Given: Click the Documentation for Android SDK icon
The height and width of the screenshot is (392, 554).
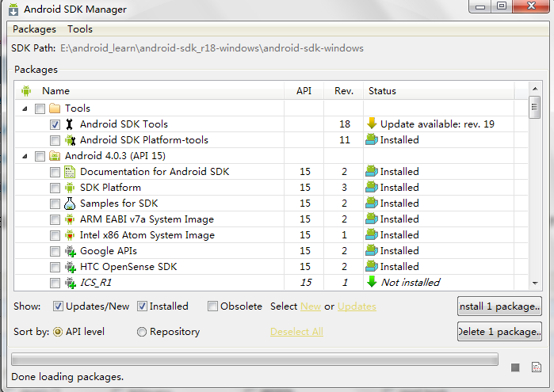Looking at the screenshot, I should point(70,172).
